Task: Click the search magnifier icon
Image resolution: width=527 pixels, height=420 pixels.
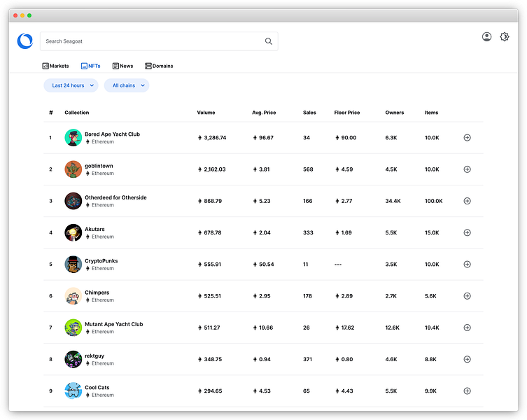Action: [x=269, y=41]
